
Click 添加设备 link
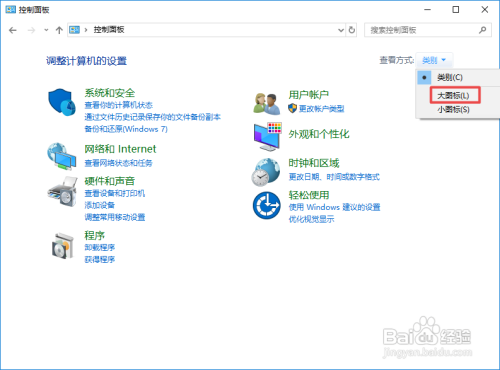tap(99, 205)
